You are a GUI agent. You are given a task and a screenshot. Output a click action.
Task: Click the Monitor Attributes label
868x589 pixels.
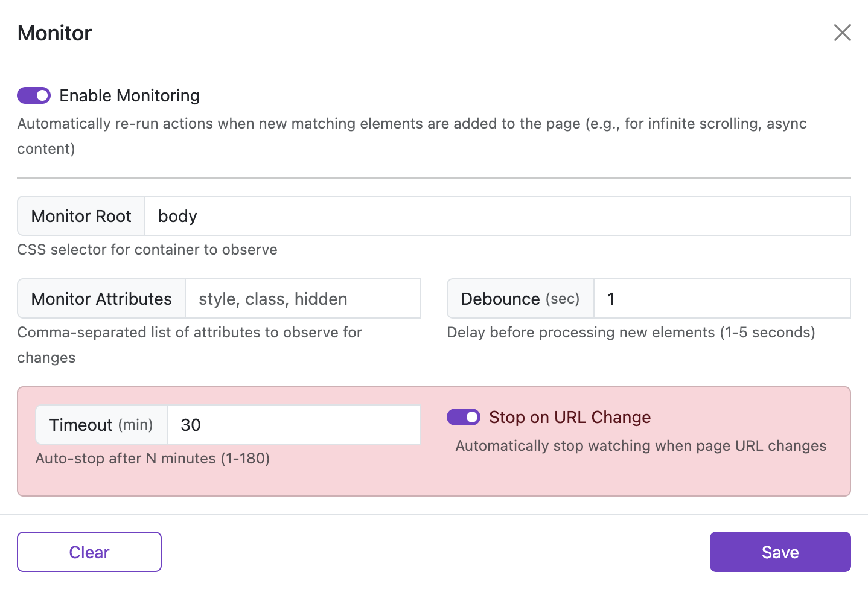pyautogui.click(x=101, y=298)
